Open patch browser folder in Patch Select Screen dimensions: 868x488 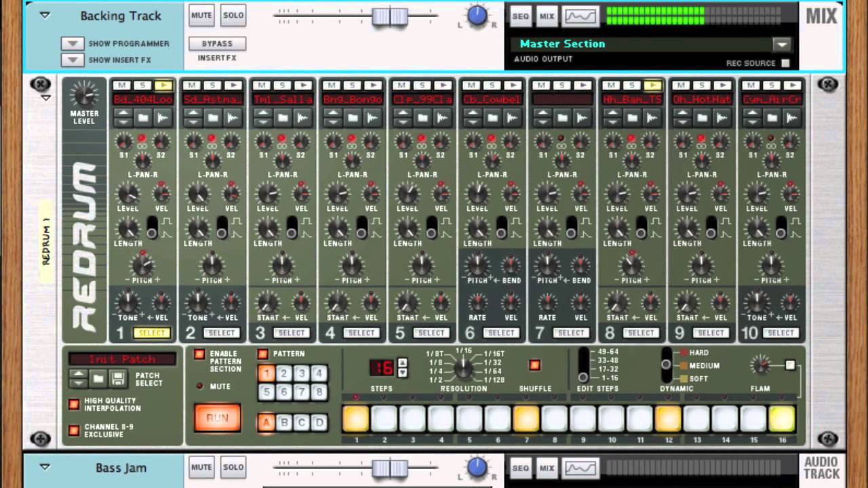point(99,378)
